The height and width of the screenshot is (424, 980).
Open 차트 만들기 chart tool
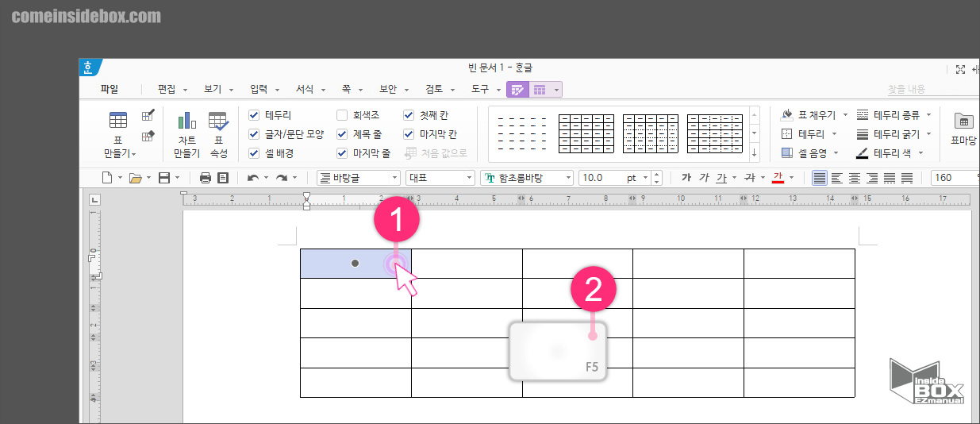186,121
